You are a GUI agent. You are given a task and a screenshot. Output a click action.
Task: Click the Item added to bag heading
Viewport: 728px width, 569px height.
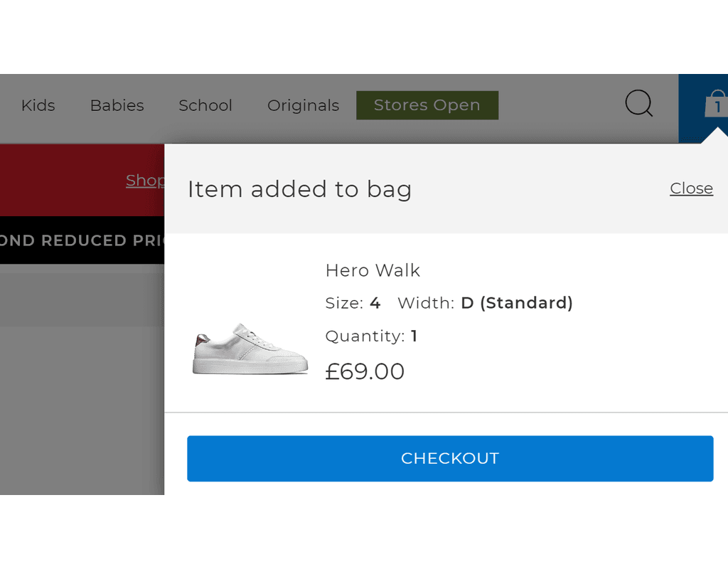(x=299, y=189)
